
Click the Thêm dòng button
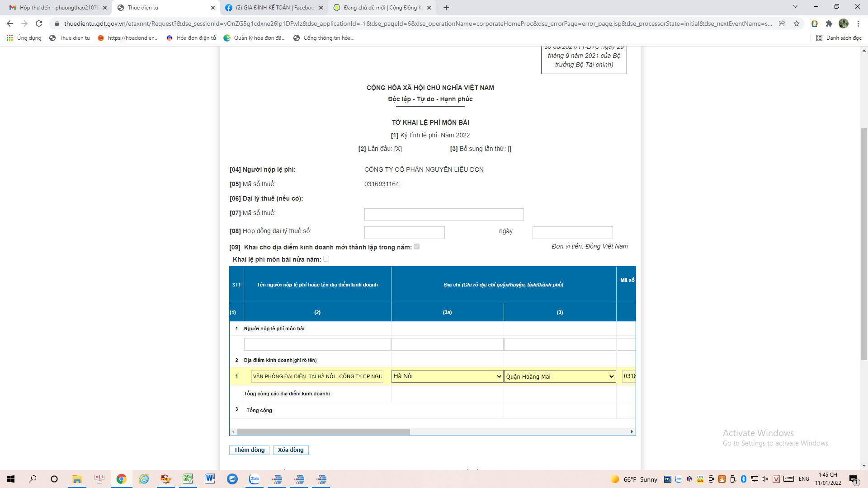click(249, 450)
